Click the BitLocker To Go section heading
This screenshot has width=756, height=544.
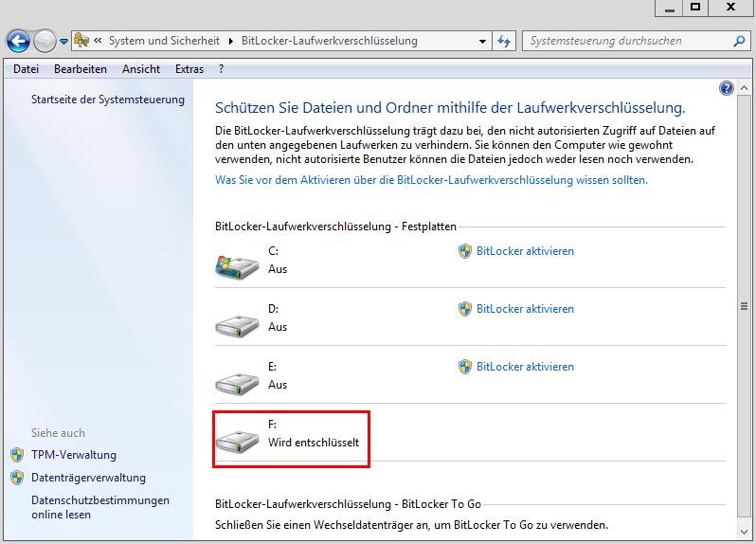pos(348,504)
